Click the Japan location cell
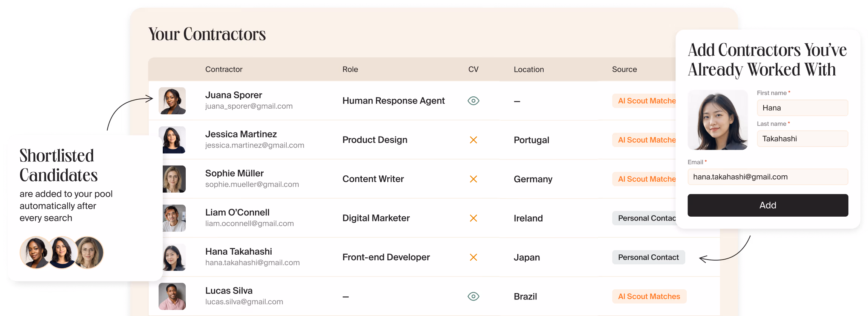 click(527, 258)
